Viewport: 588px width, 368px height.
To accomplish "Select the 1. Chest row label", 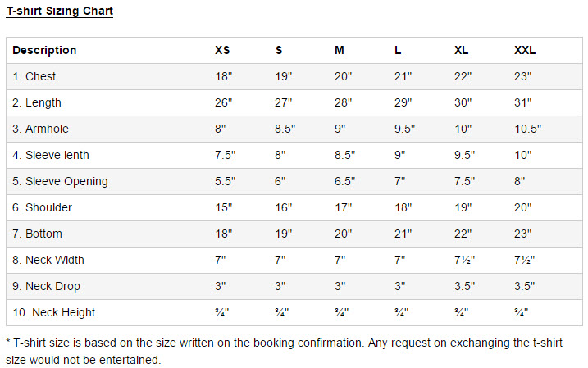I will pos(34,76).
